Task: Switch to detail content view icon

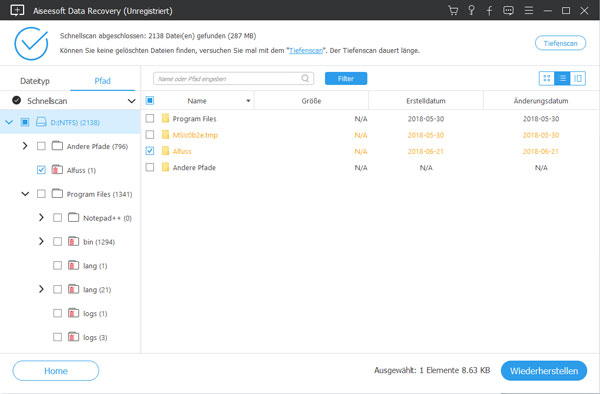Action: (578, 78)
